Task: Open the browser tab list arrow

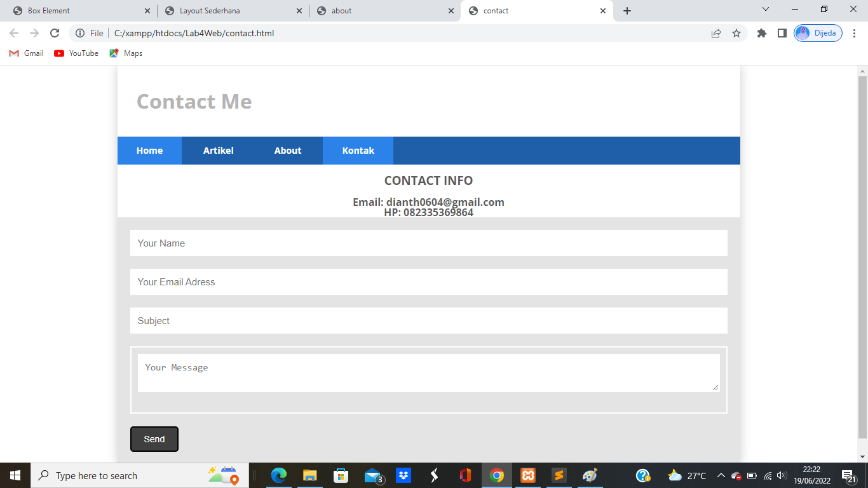Action: pyautogui.click(x=765, y=10)
